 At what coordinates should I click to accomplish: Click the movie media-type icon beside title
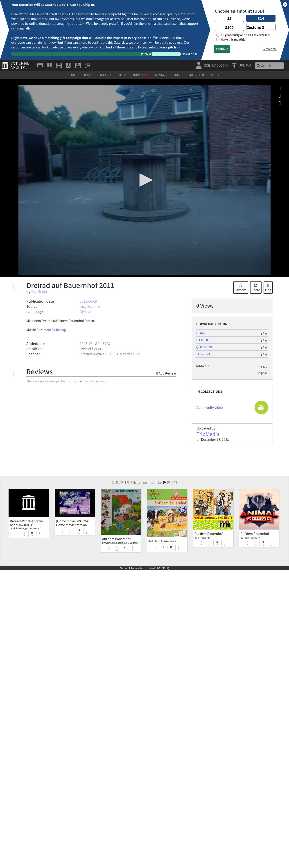tap(14, 286)
